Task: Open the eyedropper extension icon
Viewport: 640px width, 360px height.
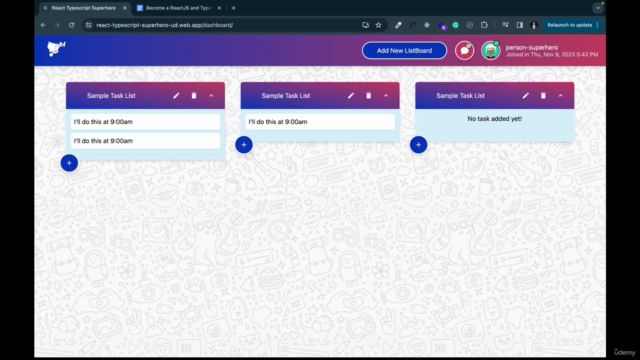Action: (398, 25)
